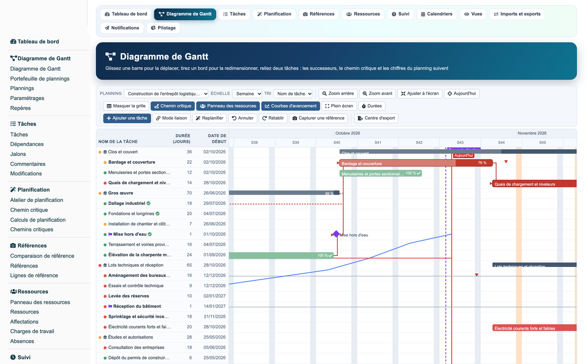Click the flag icon of Mise hors d'eau row
Image resolution: width=588 pixels, height=364 pixels.
coord(110,234)
